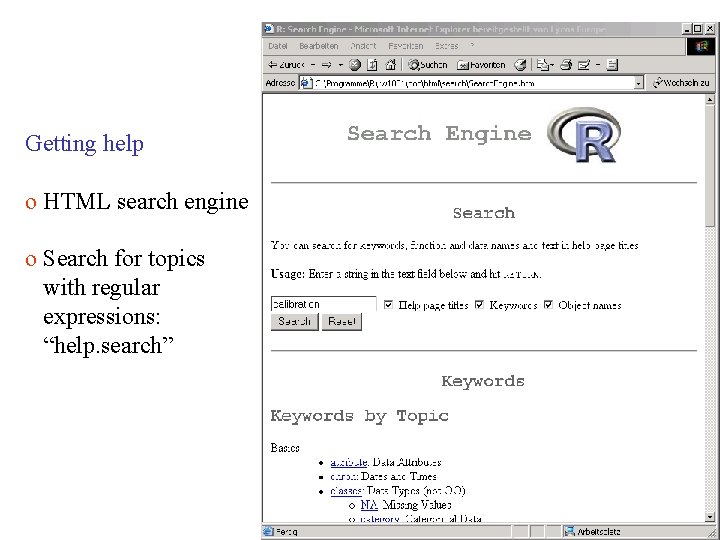Print the page with the printer icon
The image size is (720, 540).
point(566,65)
